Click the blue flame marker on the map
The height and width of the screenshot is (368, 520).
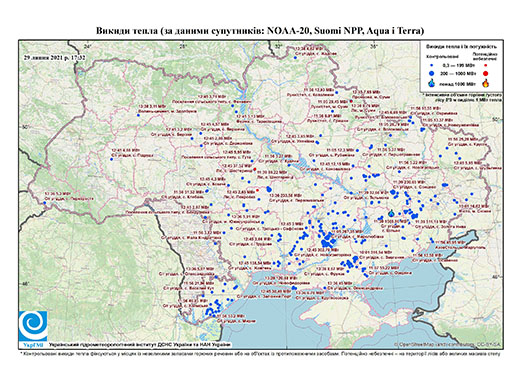(x=391, y=212)
